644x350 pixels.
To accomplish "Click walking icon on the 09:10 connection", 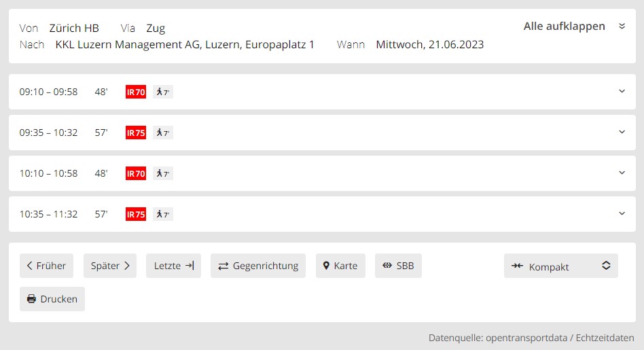I will 162,92.
